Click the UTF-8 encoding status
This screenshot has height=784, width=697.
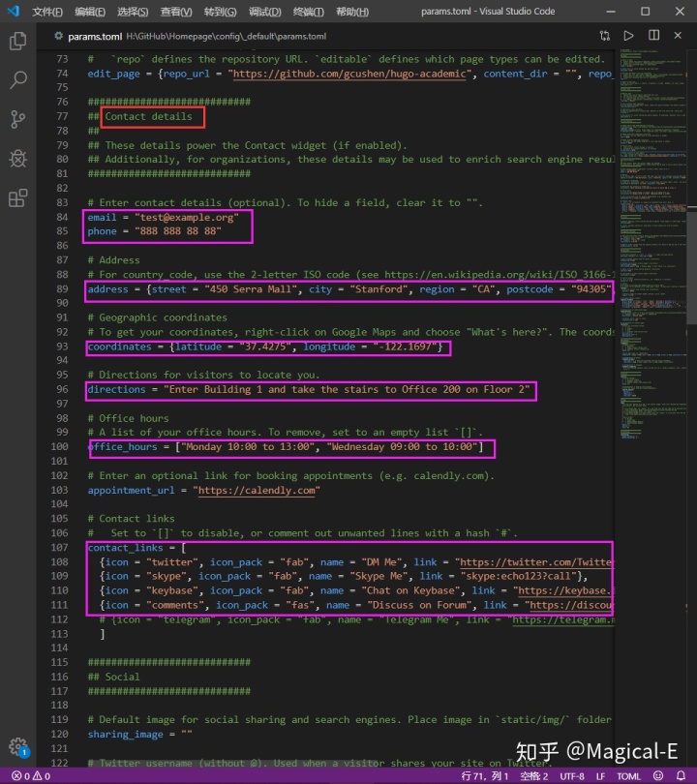click(572, 776)
